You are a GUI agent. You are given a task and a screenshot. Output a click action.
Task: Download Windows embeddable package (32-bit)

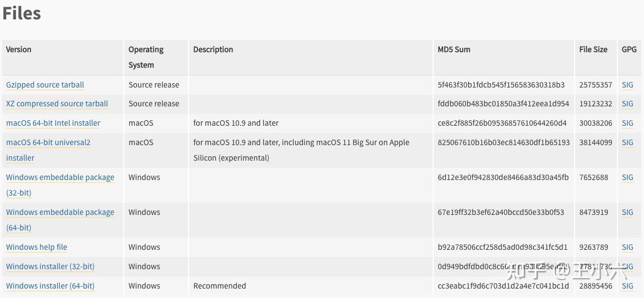[x=60, y=177]
